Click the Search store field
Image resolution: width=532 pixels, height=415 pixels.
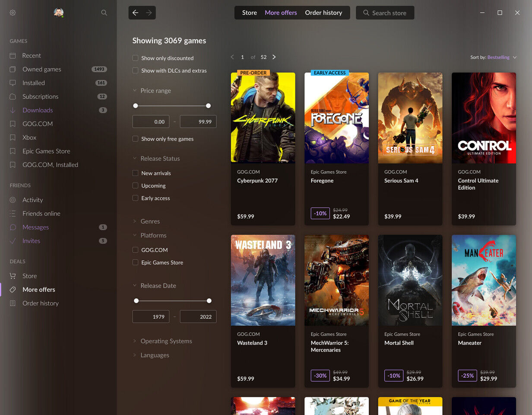385,13
